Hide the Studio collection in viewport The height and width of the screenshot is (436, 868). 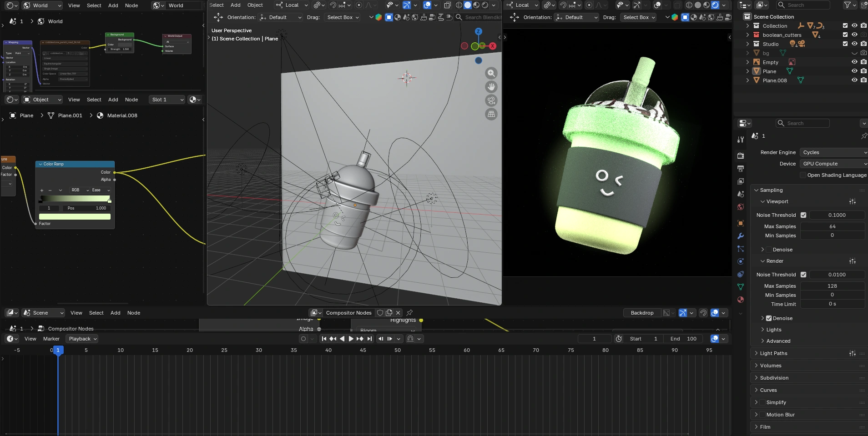[x=854, y=44]
